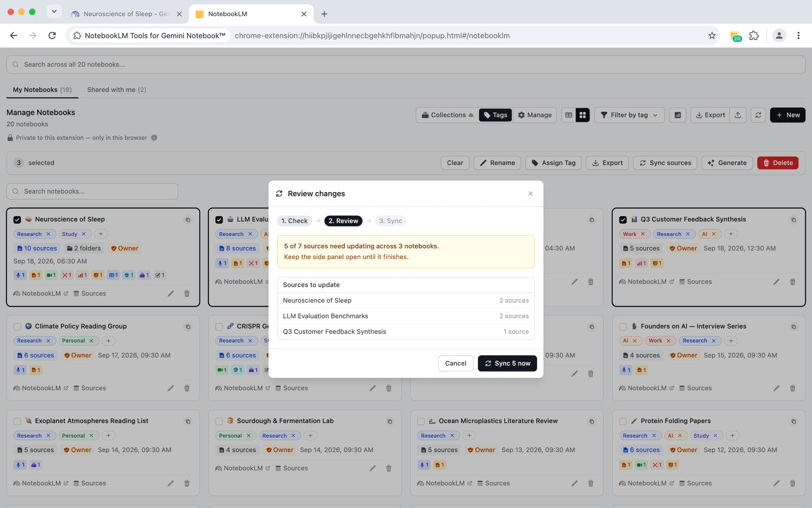812x508 pixels.
Task: Add tag to Neuroscience of Sleep card
Action: pyautogui.click(x=101, y=234)
